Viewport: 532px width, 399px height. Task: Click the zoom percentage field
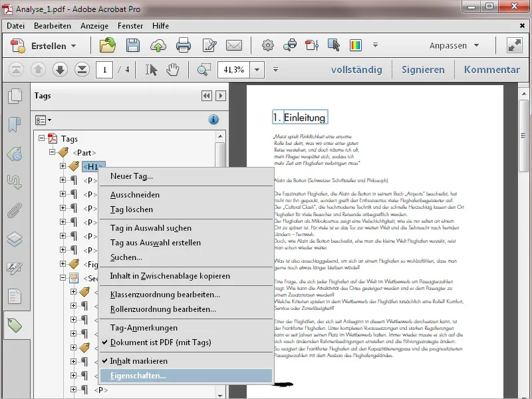click(x=234, y=70)
